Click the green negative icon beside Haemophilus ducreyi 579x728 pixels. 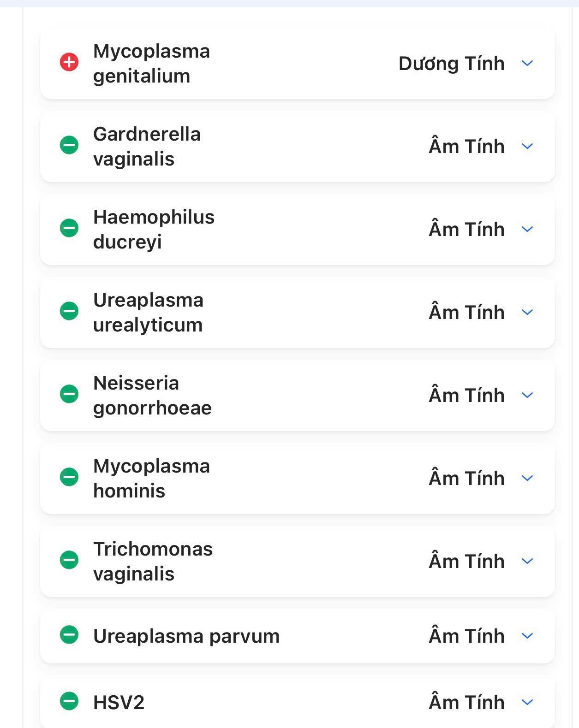[x=69, y=228]
